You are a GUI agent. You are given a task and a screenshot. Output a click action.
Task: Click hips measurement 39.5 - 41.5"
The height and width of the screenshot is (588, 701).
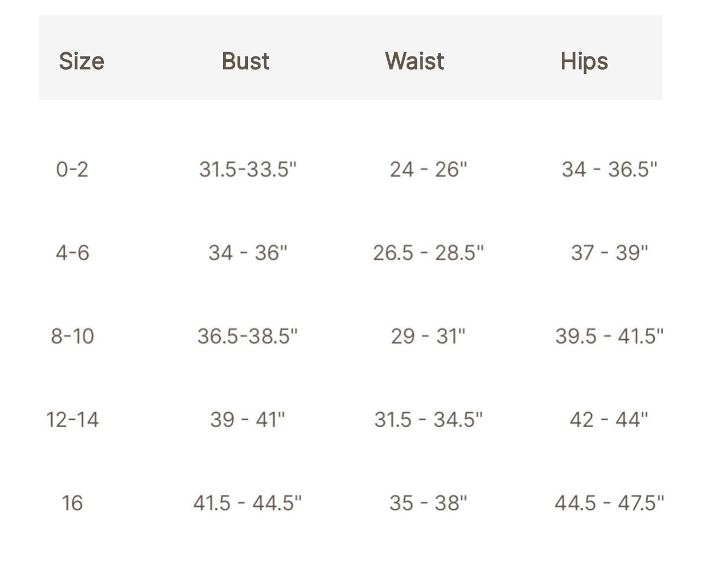609,336
